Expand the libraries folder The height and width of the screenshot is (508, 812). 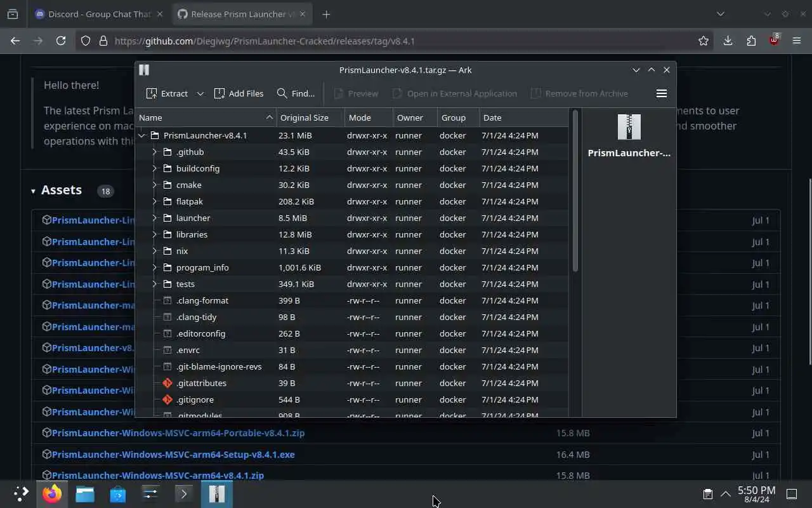(x=154, y=234)
